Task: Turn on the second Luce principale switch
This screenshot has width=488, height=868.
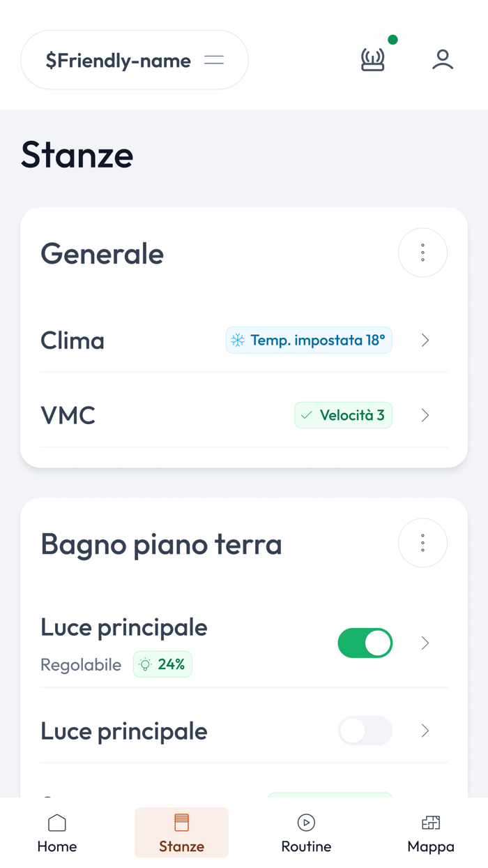Action: click(365, 731)
